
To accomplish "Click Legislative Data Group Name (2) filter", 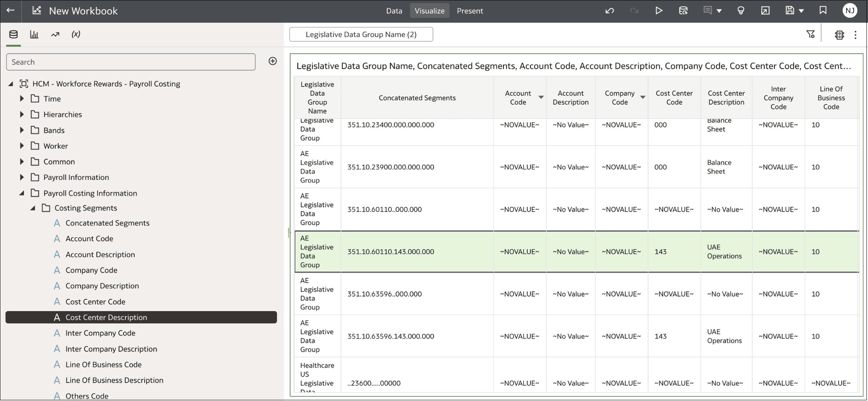I will tap(361, 34).
